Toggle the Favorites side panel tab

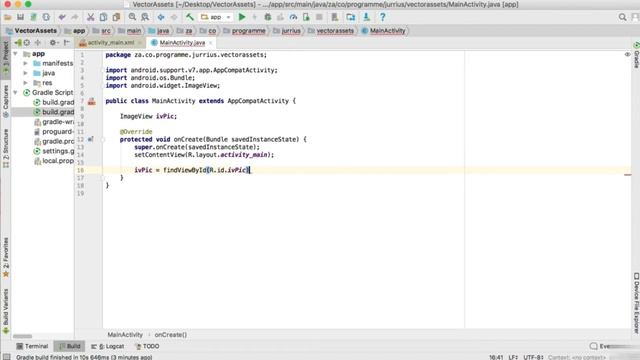pos(5,257)
